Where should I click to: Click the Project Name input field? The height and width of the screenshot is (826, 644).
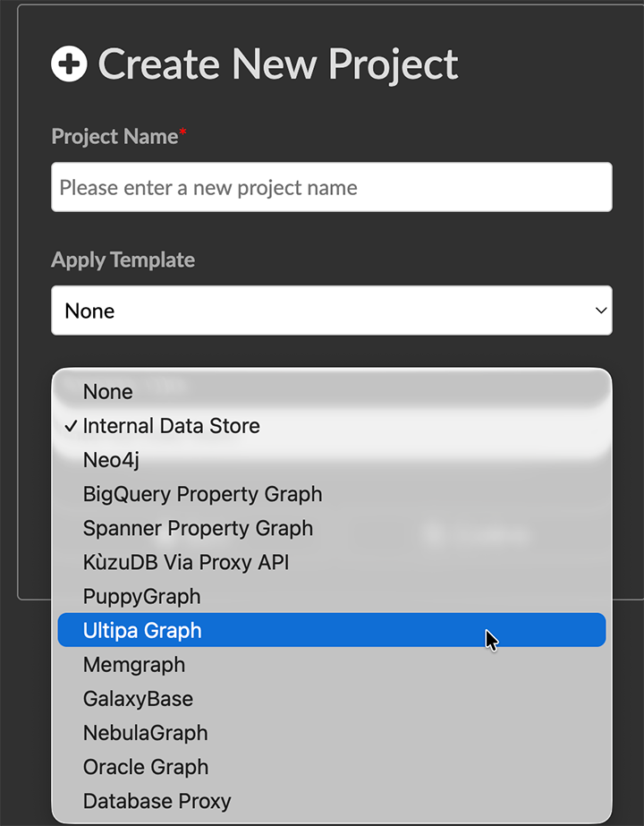coord(331,187)
